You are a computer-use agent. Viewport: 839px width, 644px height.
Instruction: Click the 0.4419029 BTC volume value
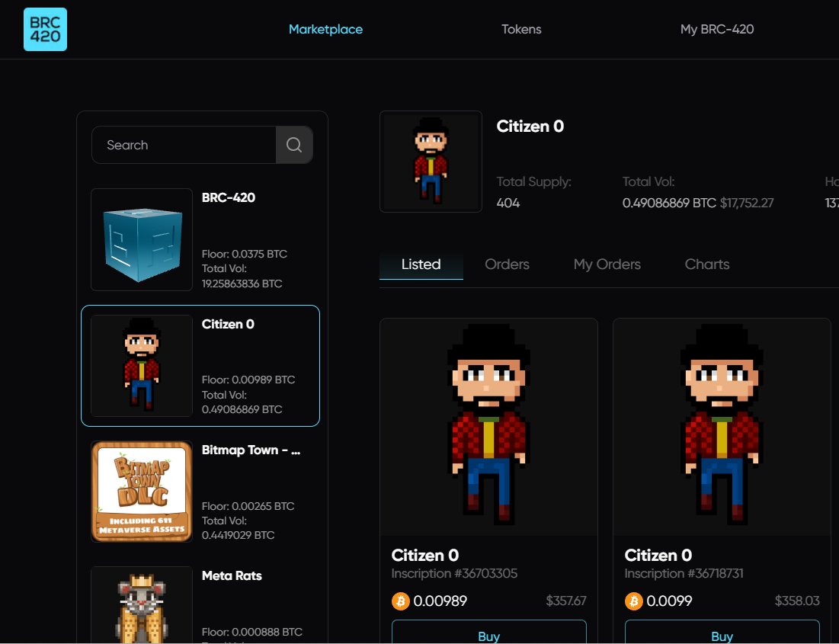pos(238,535)
